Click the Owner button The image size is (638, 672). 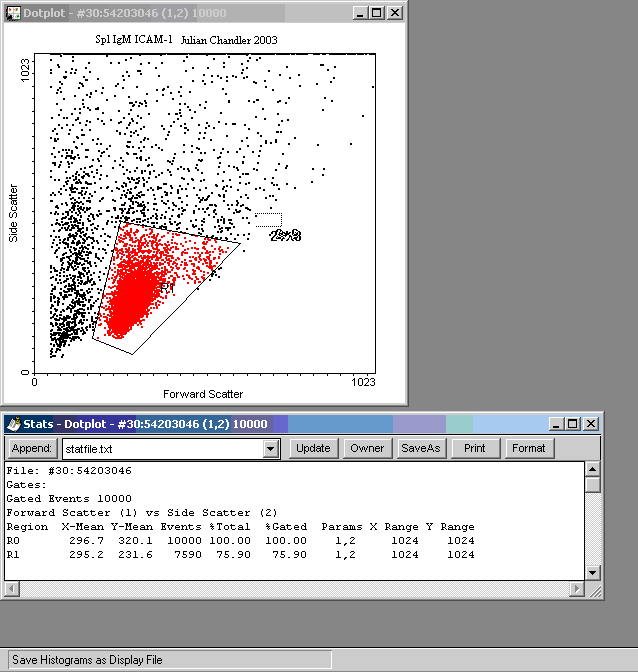point(367,448)
